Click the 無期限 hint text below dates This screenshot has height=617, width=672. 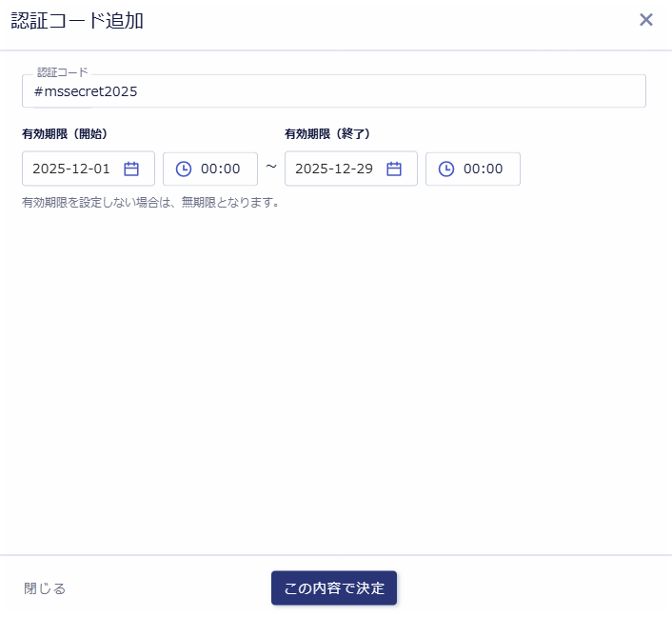(150, 202)
